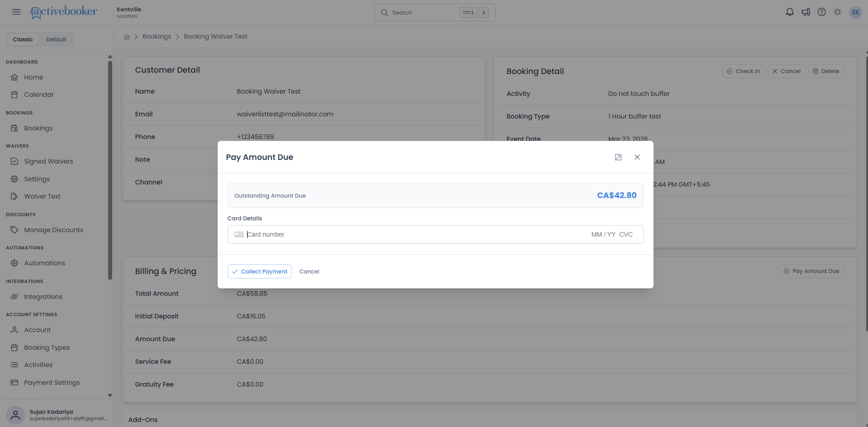Switch to the Default view tab
868x427 pixels.
pos(56,40)
